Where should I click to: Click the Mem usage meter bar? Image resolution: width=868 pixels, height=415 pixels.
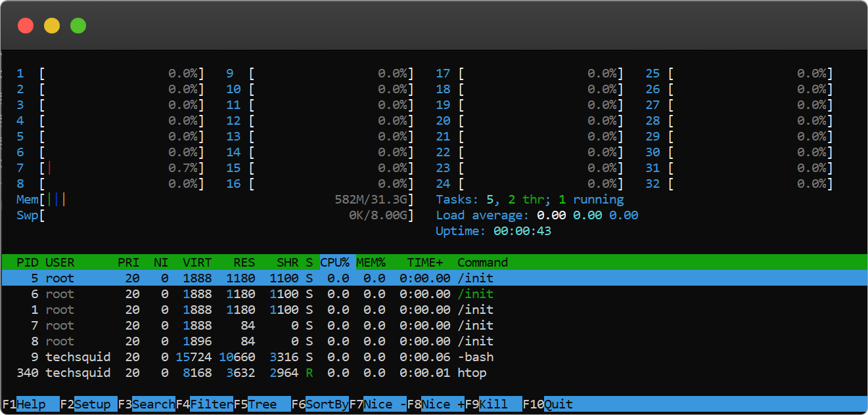click(x=216, y=200)
